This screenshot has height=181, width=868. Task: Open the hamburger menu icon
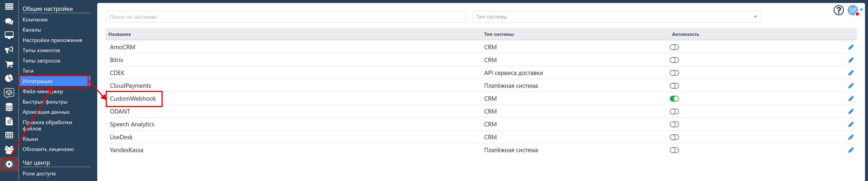[9, 6]
